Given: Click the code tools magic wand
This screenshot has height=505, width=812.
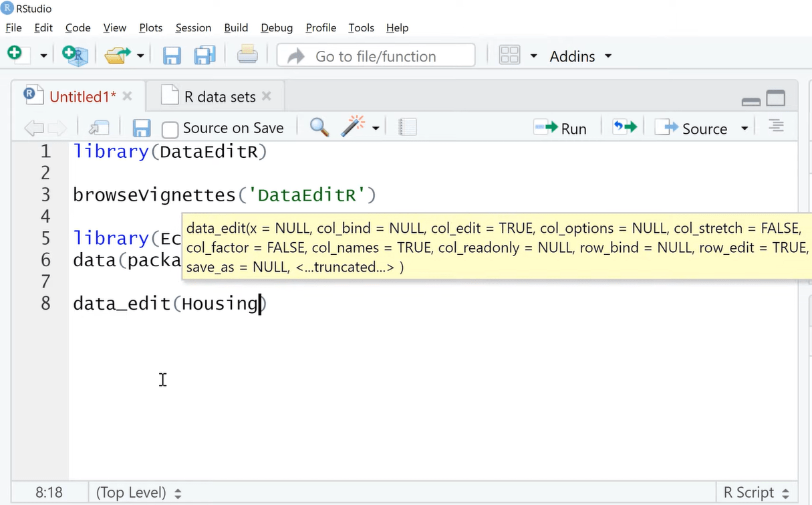Looking at the screenshot, I should click(x=353, y=126).
